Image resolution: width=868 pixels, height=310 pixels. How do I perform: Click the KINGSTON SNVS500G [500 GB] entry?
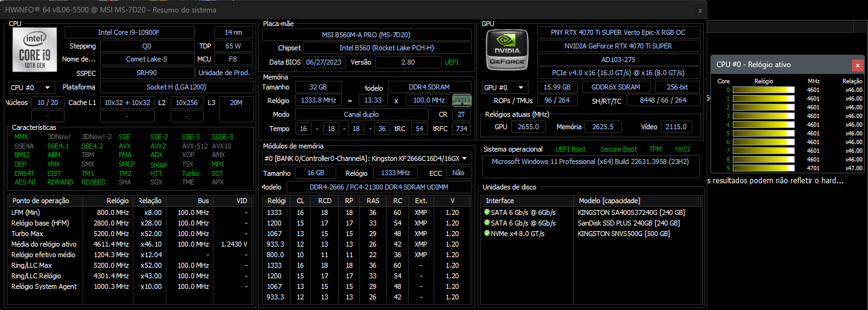[624, 234]
